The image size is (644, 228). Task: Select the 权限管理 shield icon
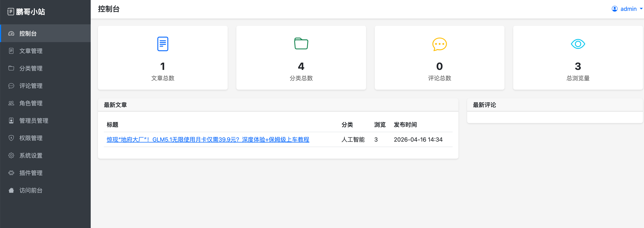11,138
